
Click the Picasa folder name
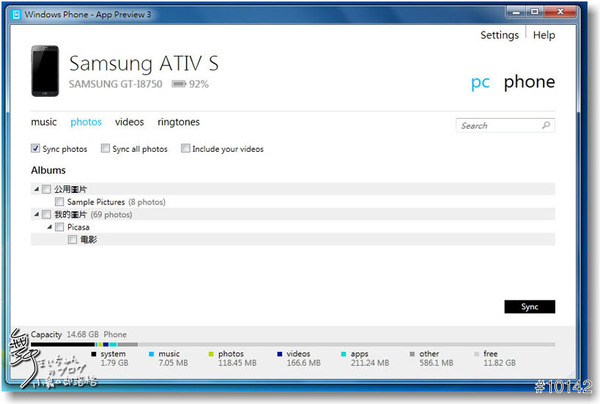click(x=78, y=227)
